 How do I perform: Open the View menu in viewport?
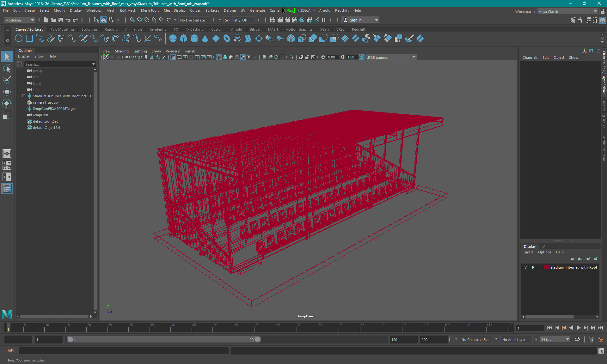tap(106, 51)
